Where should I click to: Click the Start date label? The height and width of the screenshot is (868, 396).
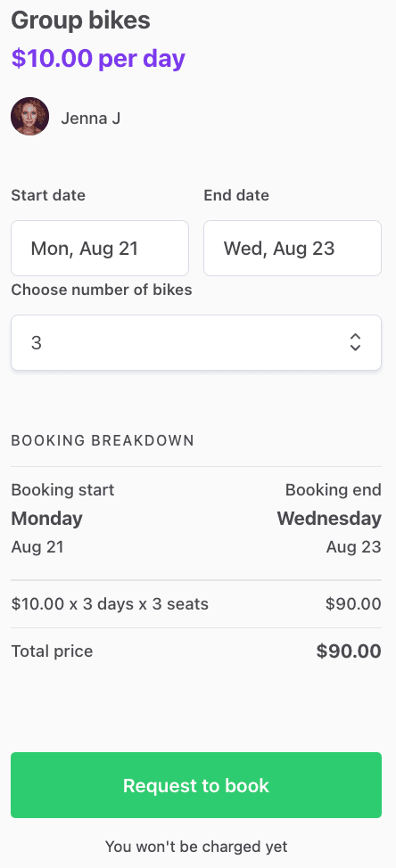[48, 195]
